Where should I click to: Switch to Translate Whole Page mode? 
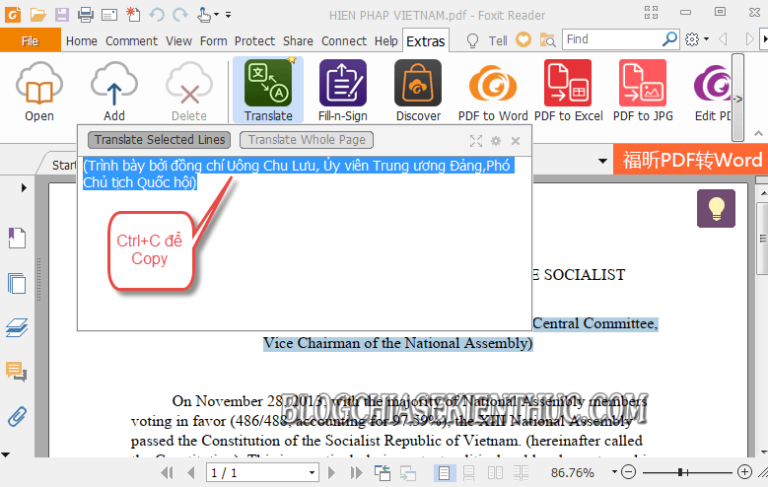(307, 140)
